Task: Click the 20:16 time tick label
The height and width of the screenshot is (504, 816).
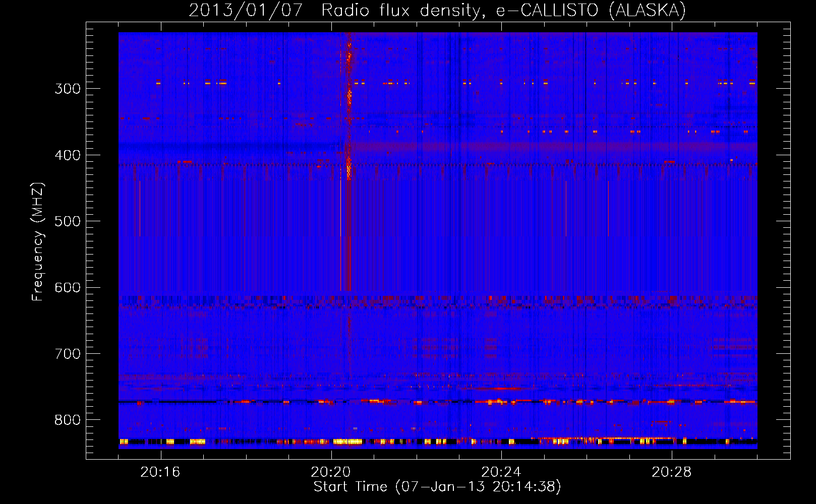Action: pos(160,472)
